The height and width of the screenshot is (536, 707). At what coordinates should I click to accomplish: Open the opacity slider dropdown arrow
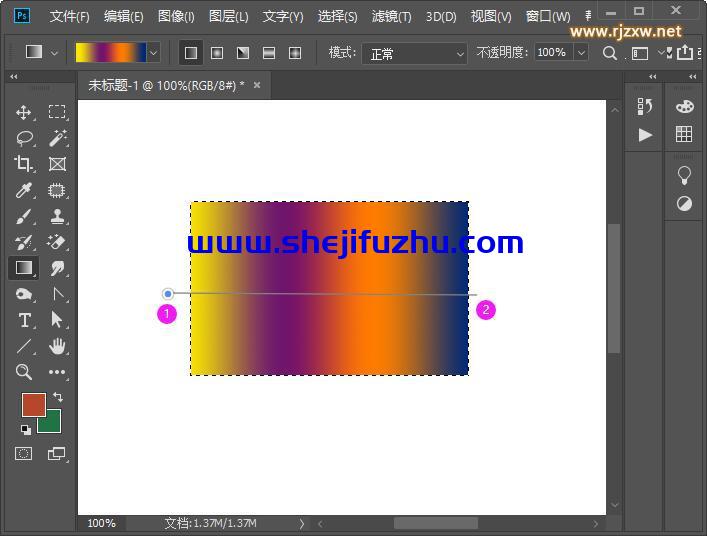point(582,53)
